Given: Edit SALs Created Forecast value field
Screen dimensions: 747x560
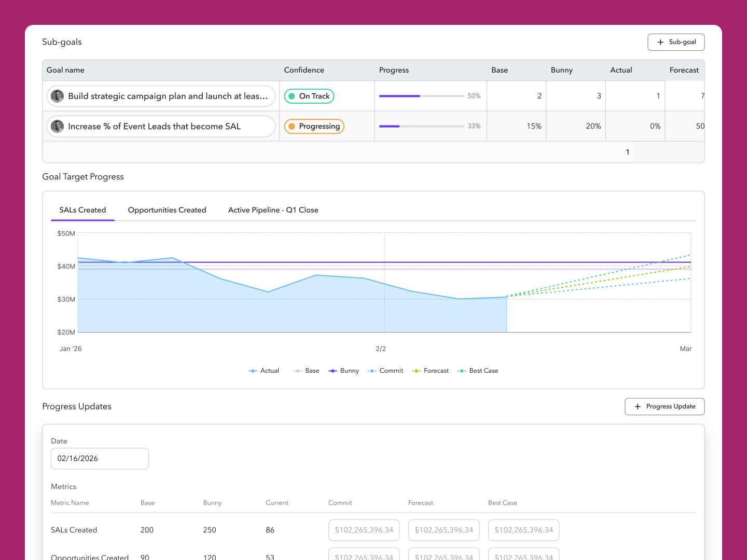Looking at the screenshot, I should click(x=444, y=530).
